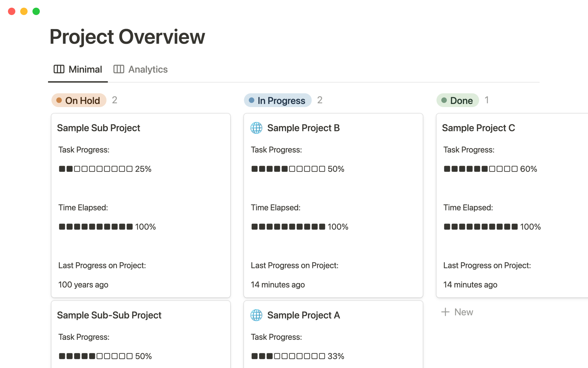Click the globe icon on Sample Project B
588x368 pixels.
256,128
